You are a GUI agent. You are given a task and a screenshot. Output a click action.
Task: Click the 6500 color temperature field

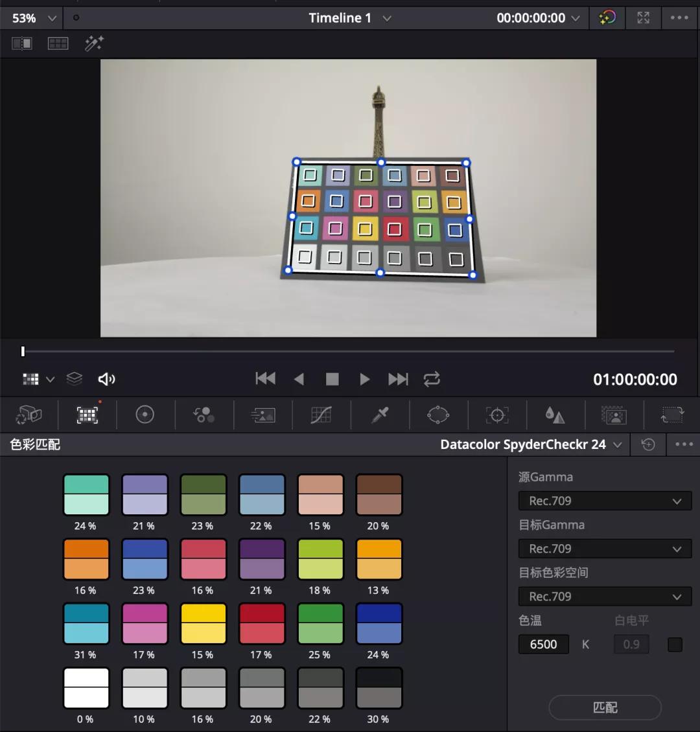coord(543,645)
